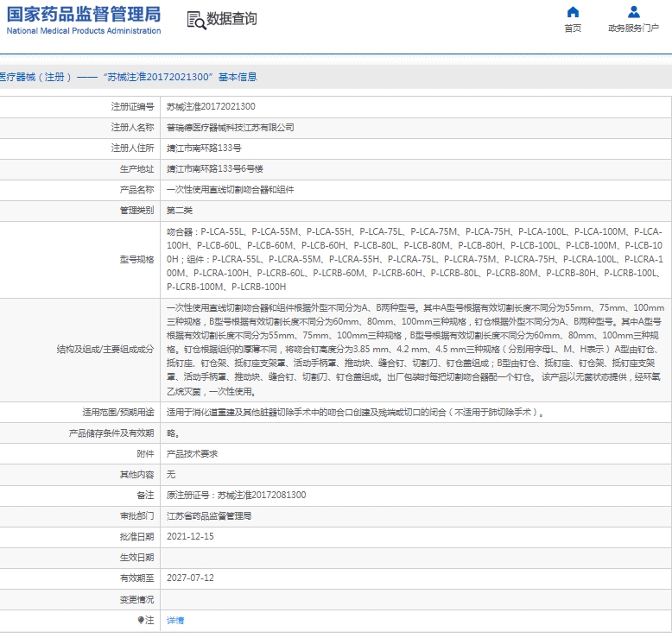Click the 生产地址 row label
The image size is (672, 638).
click(136, 169)
